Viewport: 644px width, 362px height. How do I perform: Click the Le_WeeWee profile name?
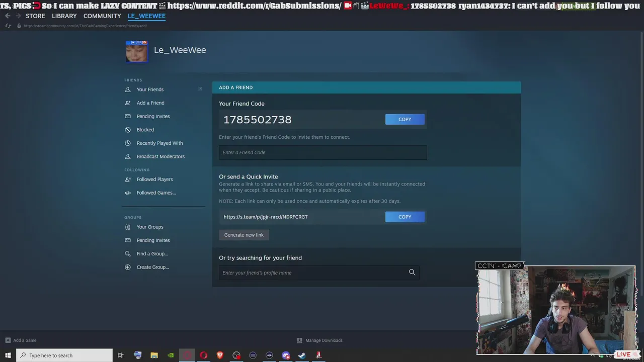[x=180, y=50]
